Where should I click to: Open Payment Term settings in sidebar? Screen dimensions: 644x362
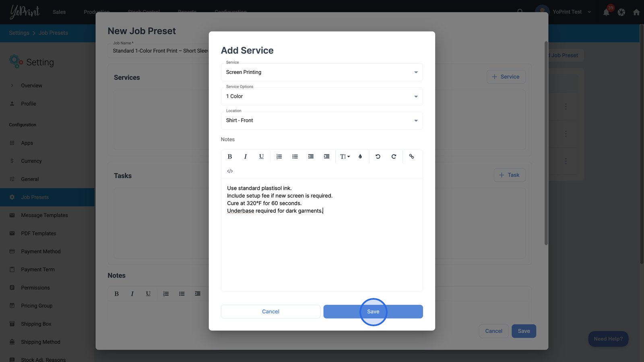pos(47,269)
